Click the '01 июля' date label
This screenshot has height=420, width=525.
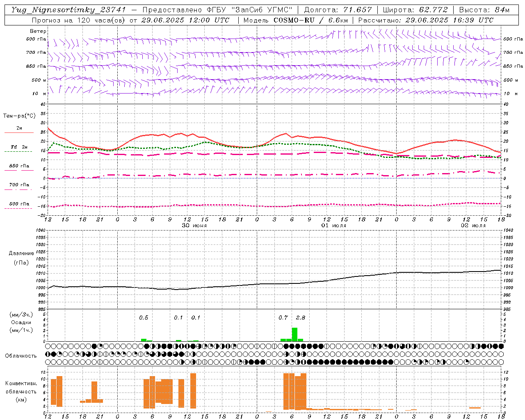click(x=333, y=226)
